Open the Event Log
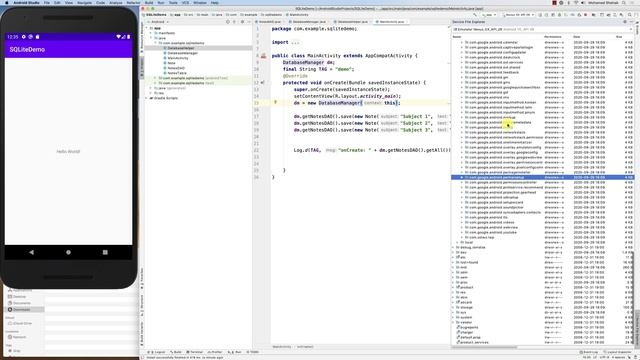Image resolution: width=640 pixels, height=360 pixels. click(x=589, y=352)
